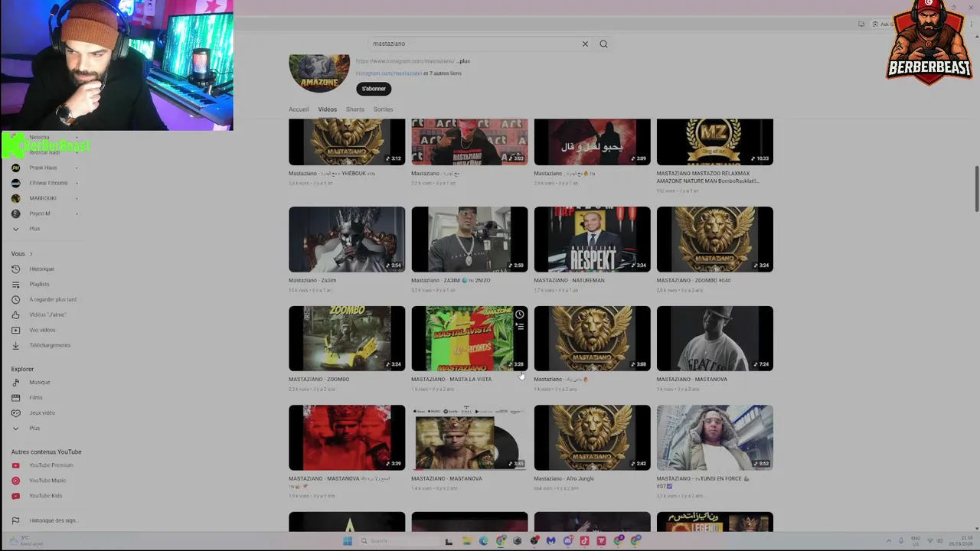The image size is (980, 551).
Task: Select the Vidéos tab
Action: coord(328,109)
